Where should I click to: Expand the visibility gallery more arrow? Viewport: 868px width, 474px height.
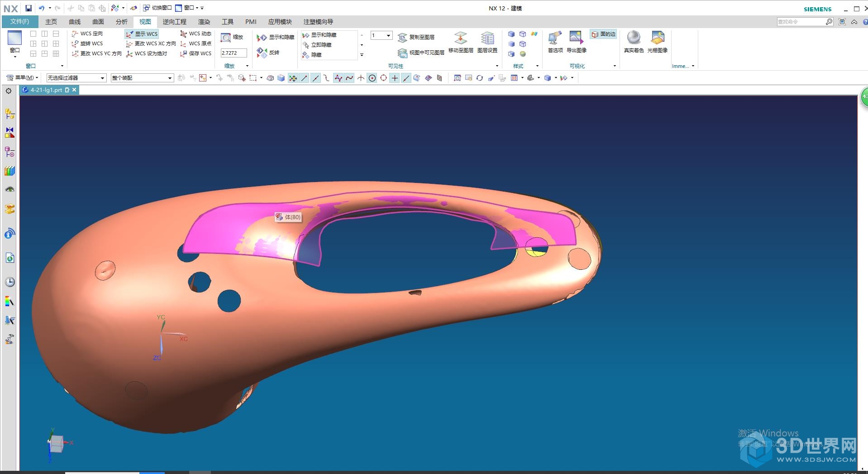(x=362, y=55)
